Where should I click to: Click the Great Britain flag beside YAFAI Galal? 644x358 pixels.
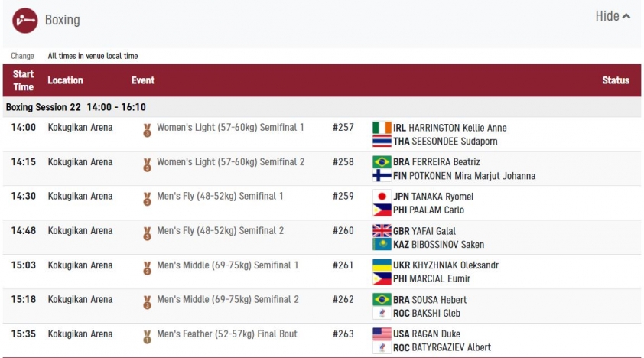(x=382, y=231)
